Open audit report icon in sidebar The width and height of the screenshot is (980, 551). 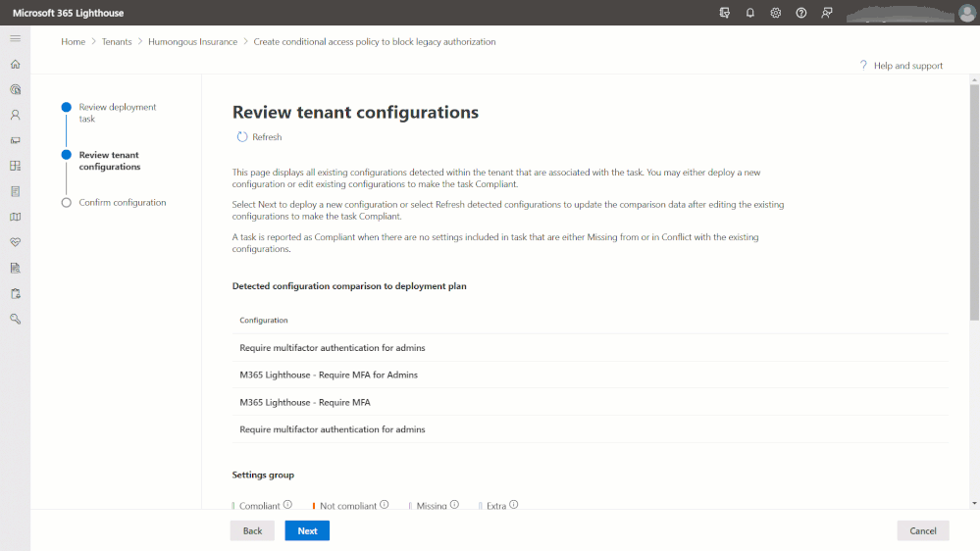(x=15, y=268)
